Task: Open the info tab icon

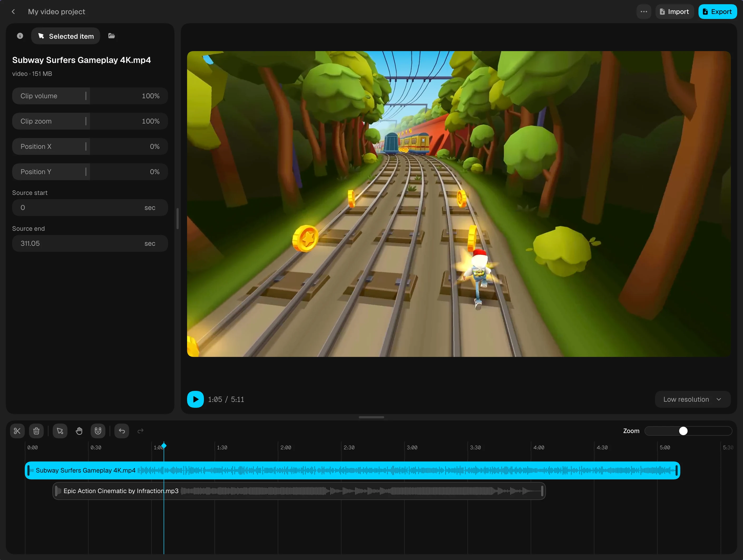Action: [x=20, y=36]
